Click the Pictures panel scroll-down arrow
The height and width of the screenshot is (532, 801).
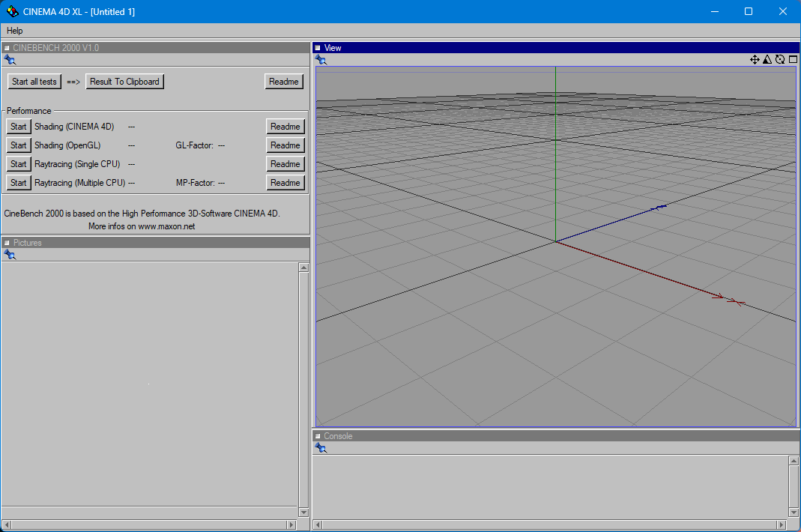303,513
